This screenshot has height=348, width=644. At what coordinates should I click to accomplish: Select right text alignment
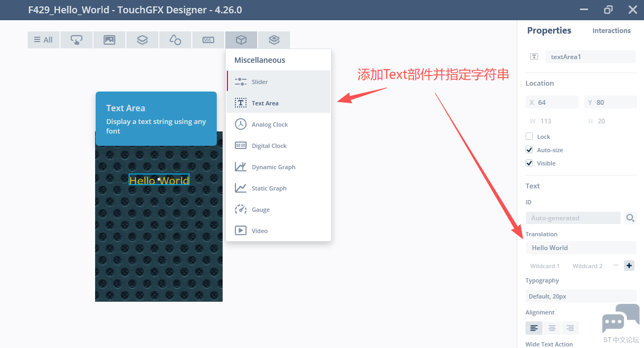[570, 328]
